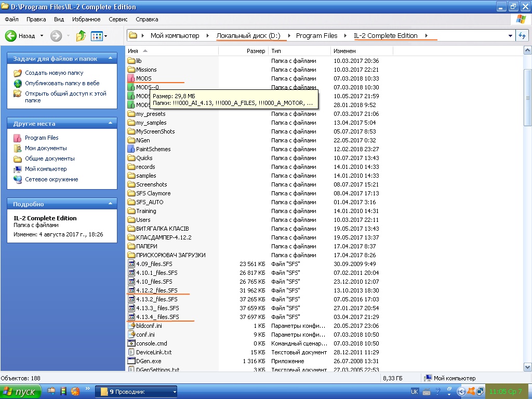
Task: Open the Назад history dropdown arrow
Action: coord(42,36)
